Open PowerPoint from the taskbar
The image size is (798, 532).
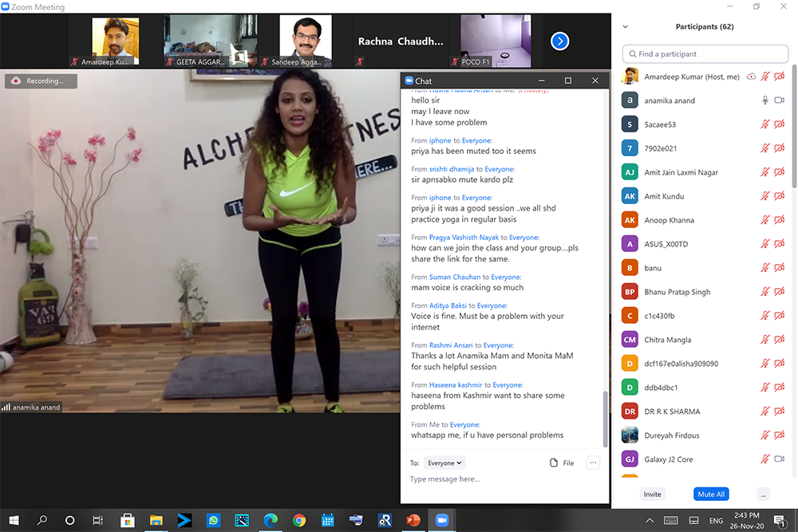tap(413, 520)
